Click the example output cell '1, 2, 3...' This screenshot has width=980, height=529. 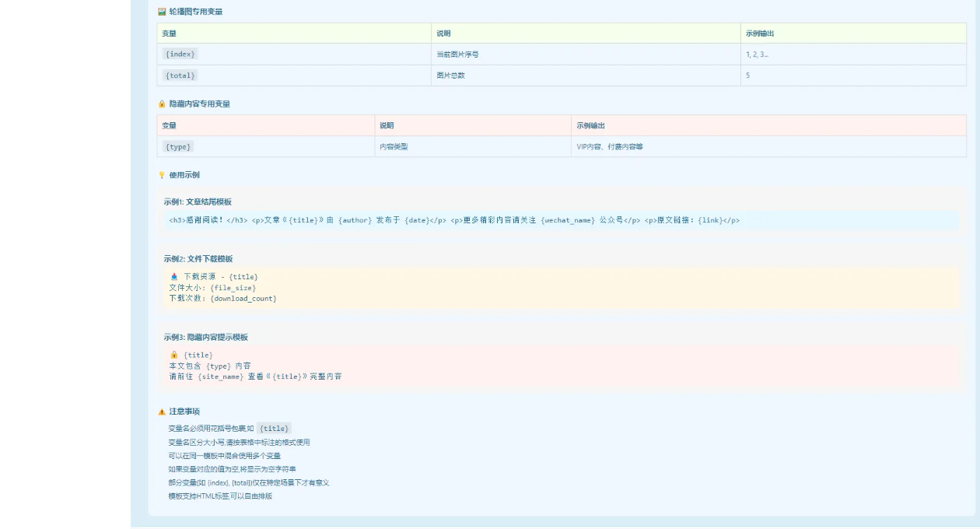tap(853, 54)
